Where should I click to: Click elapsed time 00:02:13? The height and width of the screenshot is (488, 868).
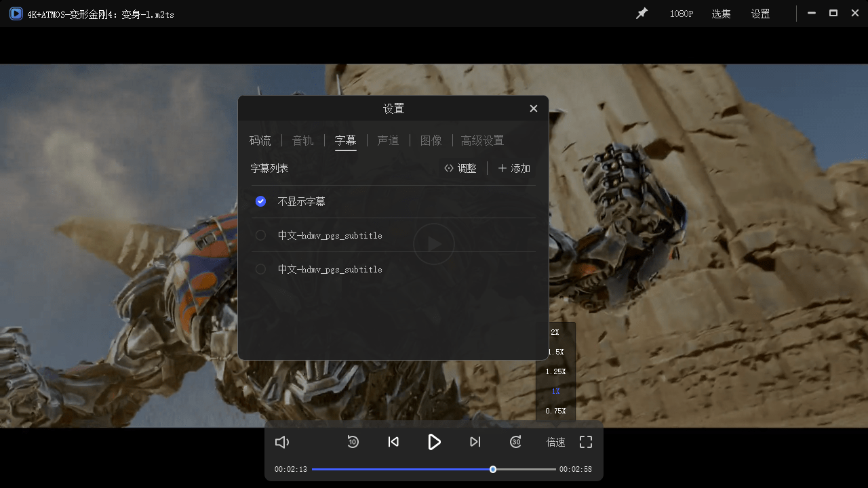point(291,469)
